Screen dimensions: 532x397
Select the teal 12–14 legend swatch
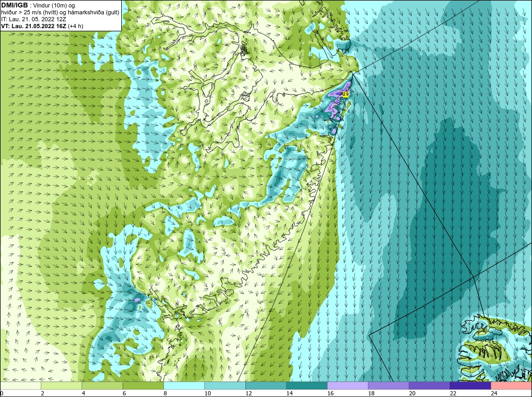coord(265,385)
